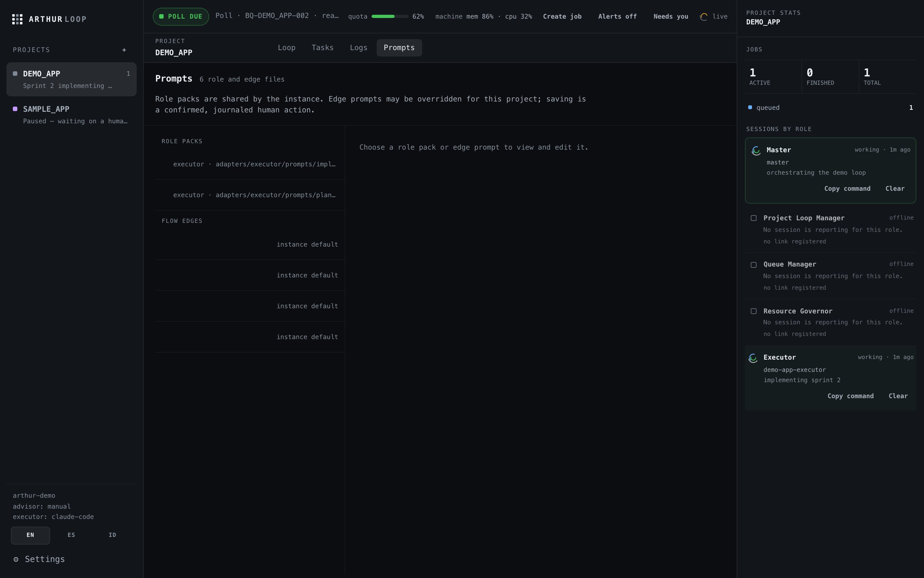This screenshot has width=924, height=578.
Task: Add a new project with the plus icon
Action: tap(124, 50)
